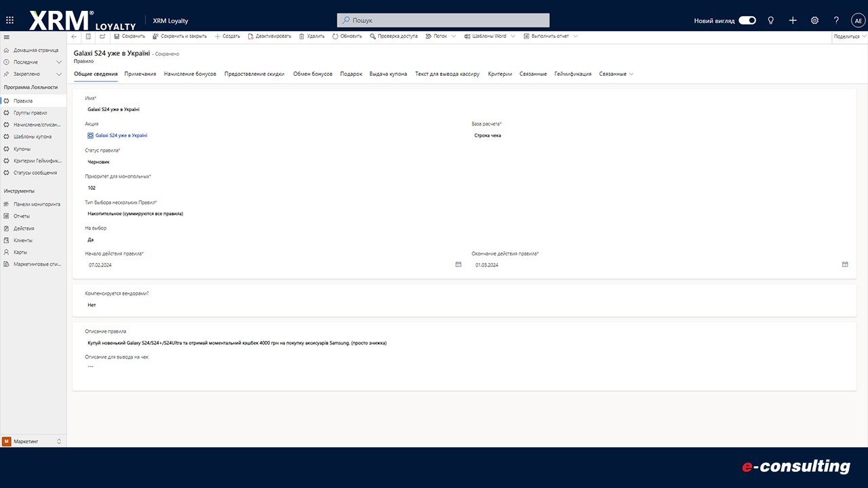Switch to Примечания tab
Image resolution: width=868 pixels, height=488 pixels.
(140, 74)
